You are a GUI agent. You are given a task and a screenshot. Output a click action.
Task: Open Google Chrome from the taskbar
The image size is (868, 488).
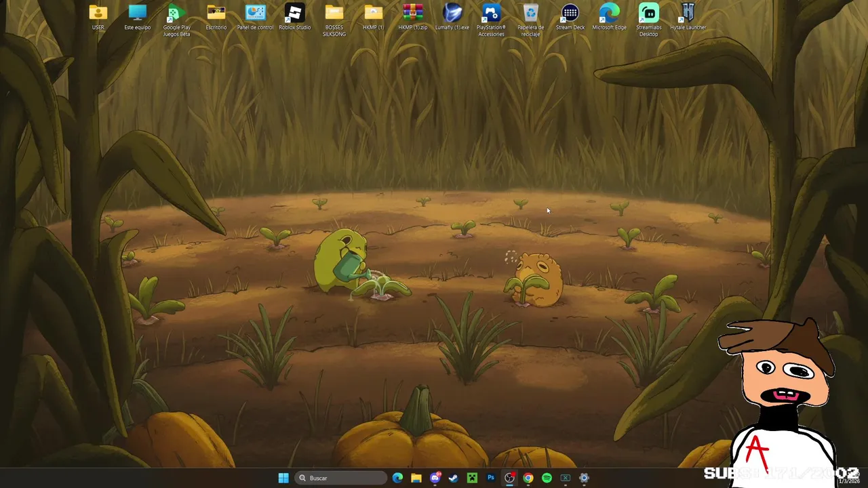(x=528, y=478)
